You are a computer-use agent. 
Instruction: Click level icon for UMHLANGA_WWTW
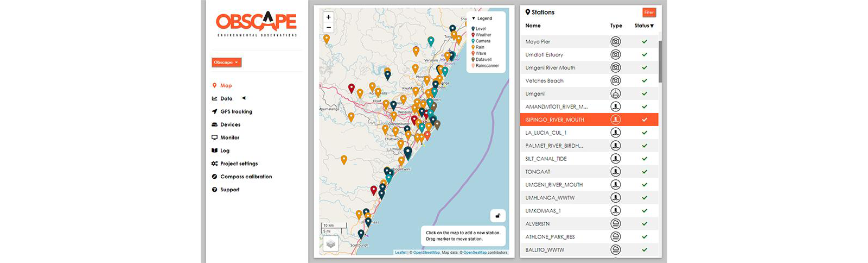tap(615, 198)
